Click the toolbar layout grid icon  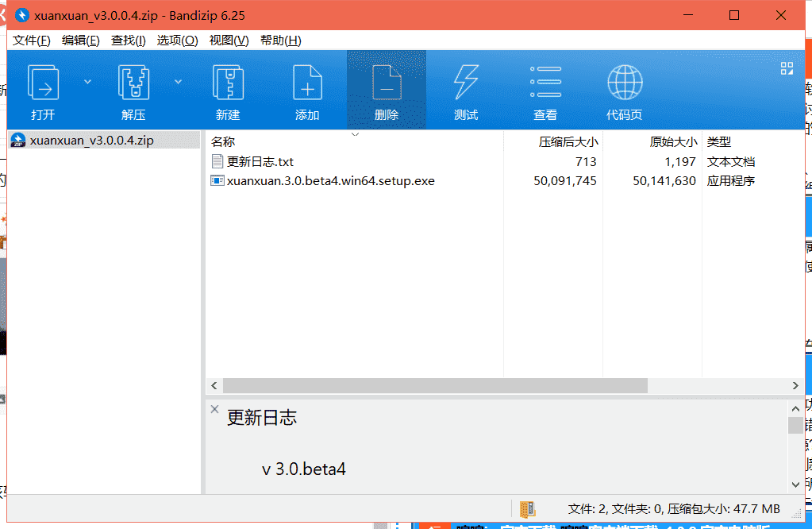[787, 68]
